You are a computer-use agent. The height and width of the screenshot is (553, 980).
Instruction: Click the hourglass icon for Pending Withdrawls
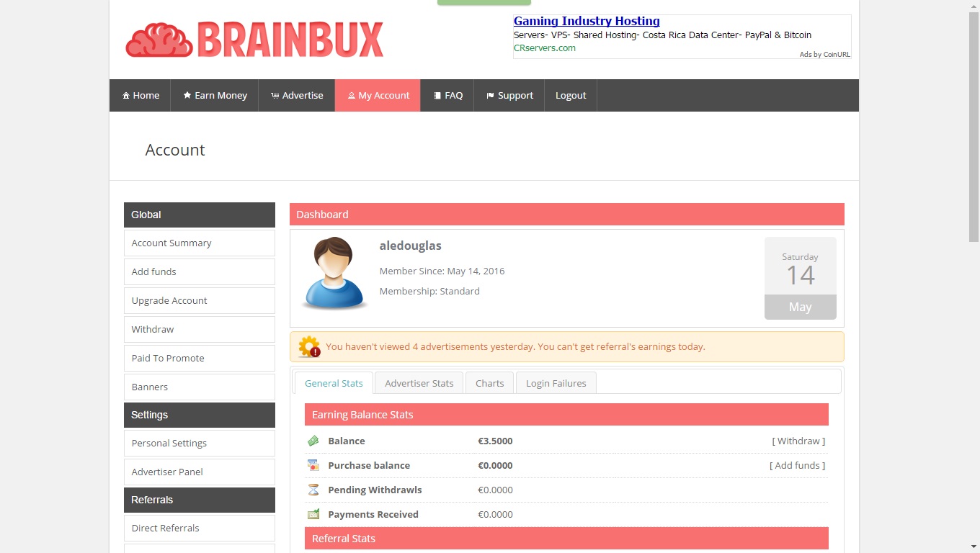pos(313,490)
